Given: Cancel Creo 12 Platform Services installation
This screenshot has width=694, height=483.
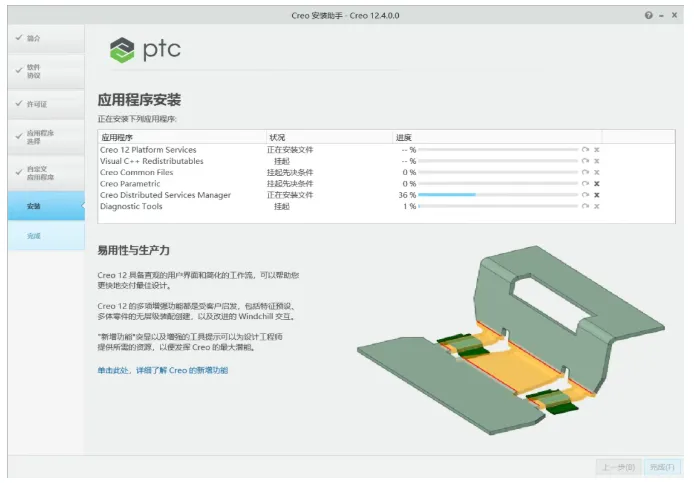Looking at the screenshot, I should 597,150.
